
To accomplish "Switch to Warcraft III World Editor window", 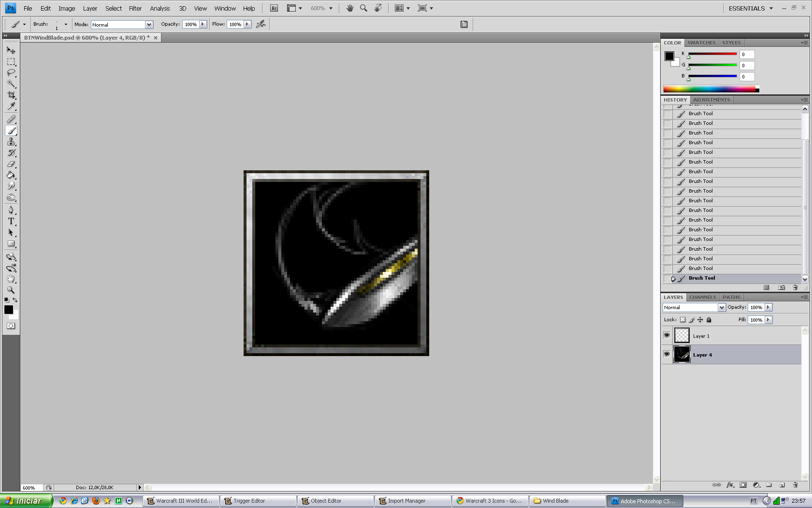I will click(x=180, y=501).
